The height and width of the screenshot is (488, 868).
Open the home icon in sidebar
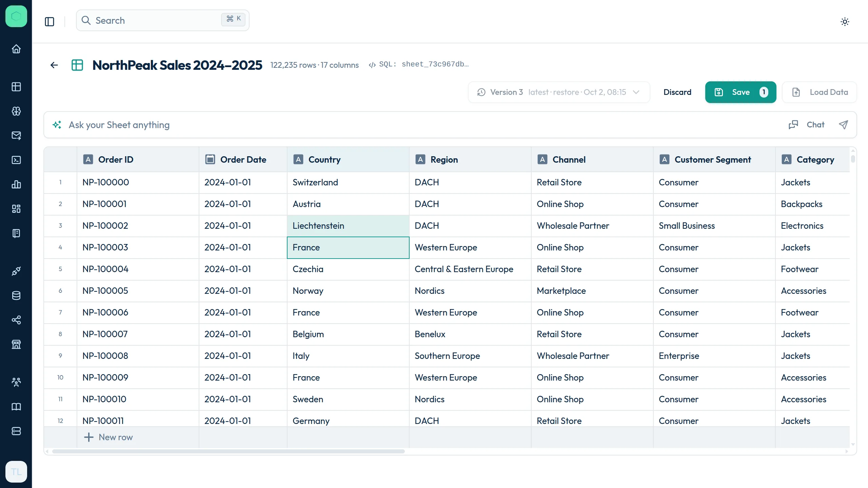16,49
